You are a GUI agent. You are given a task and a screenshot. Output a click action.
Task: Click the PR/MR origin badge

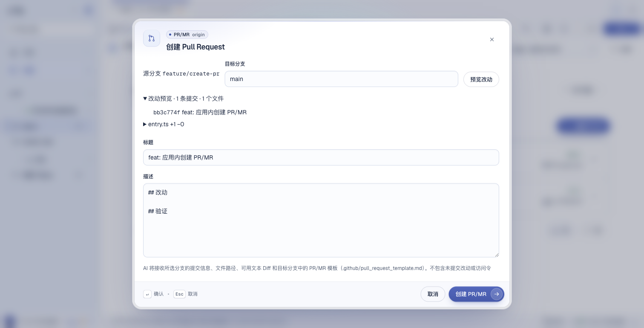187,35
